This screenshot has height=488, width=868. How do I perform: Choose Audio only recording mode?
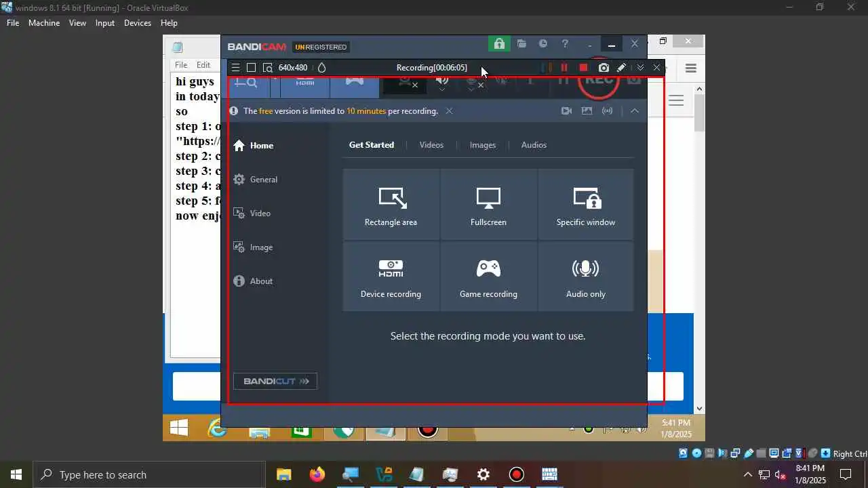(586, 277)
